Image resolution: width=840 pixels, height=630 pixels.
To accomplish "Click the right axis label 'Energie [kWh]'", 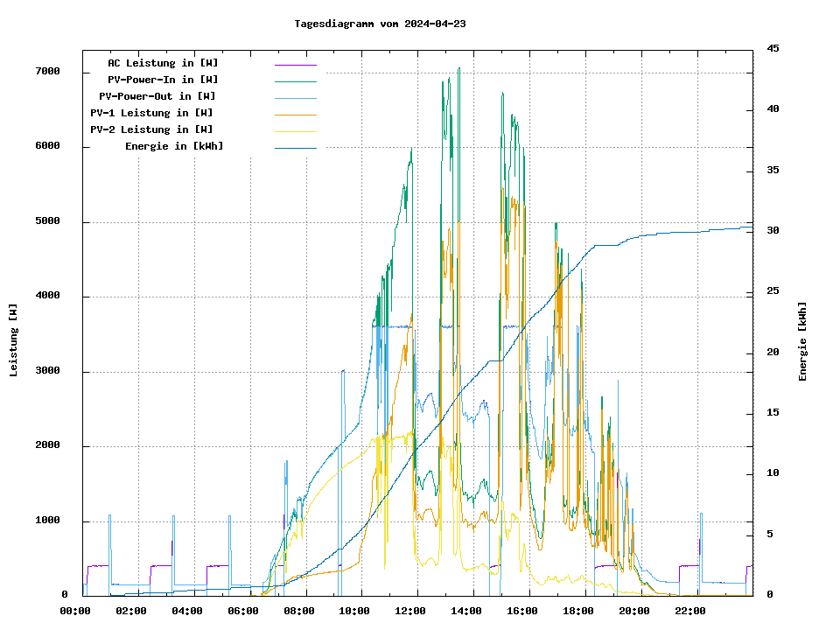I will [x=802, y=341].
